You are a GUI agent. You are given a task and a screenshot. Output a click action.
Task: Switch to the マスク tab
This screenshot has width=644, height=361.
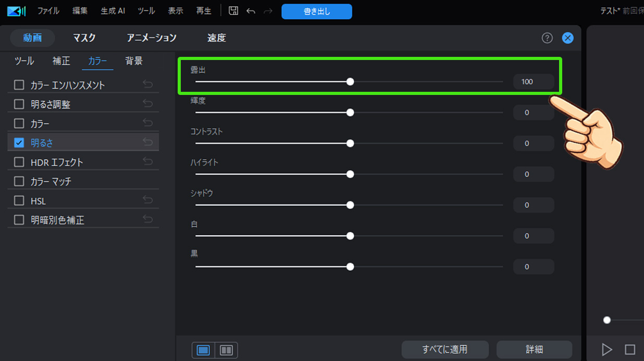point(84,38)
